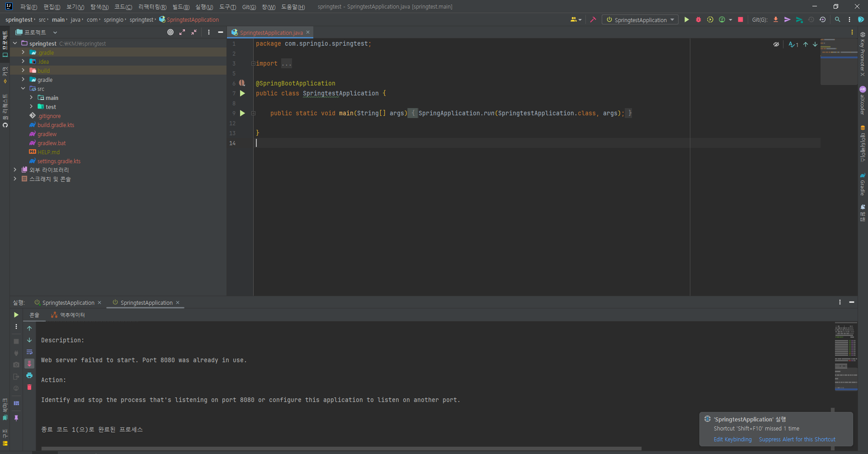Toggle scroll to end of console
The height and width of the screenshot is (454, 868).
coord(29,364)
